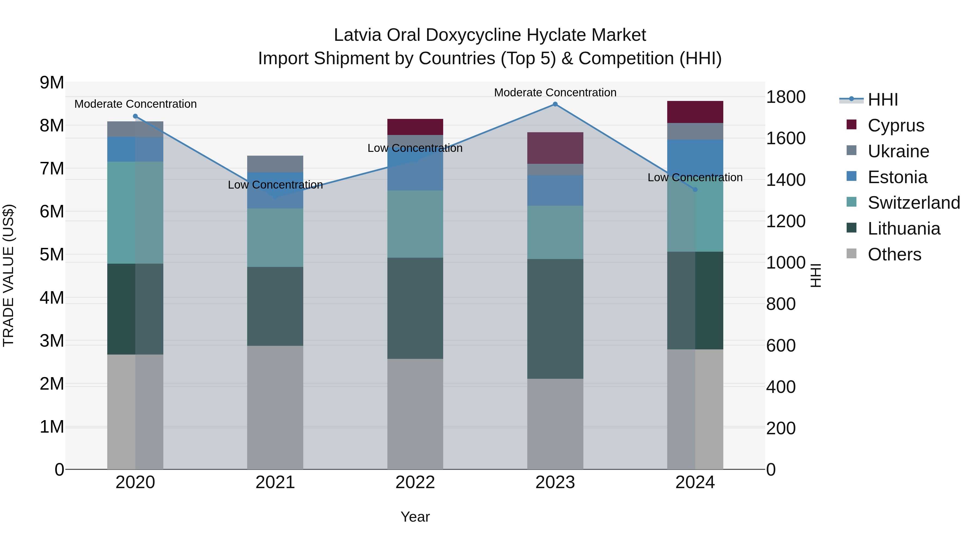Click the 5M tick on left axis

tap(52, 254)
